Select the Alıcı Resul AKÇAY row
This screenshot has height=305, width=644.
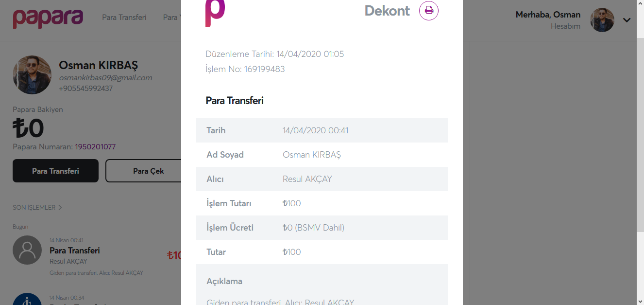(x=322, y=179)
